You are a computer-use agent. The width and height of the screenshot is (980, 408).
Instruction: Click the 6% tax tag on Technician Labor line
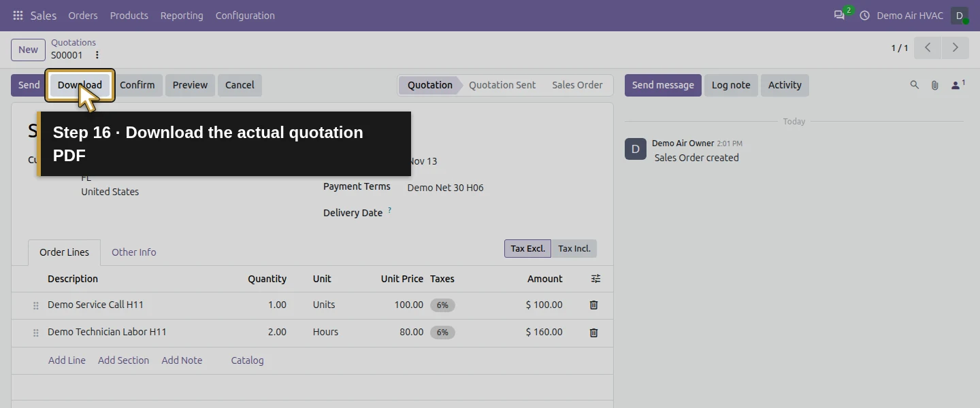tap(442, 333)
